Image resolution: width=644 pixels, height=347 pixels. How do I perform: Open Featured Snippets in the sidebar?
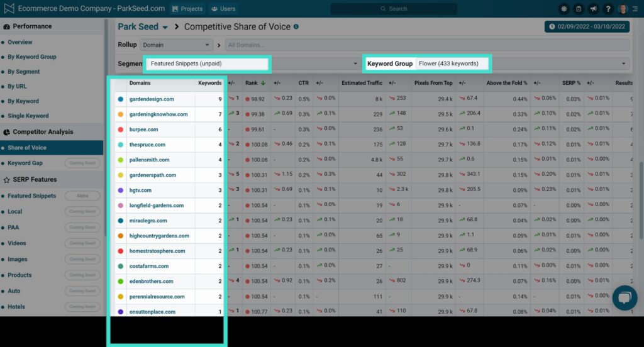31,196
